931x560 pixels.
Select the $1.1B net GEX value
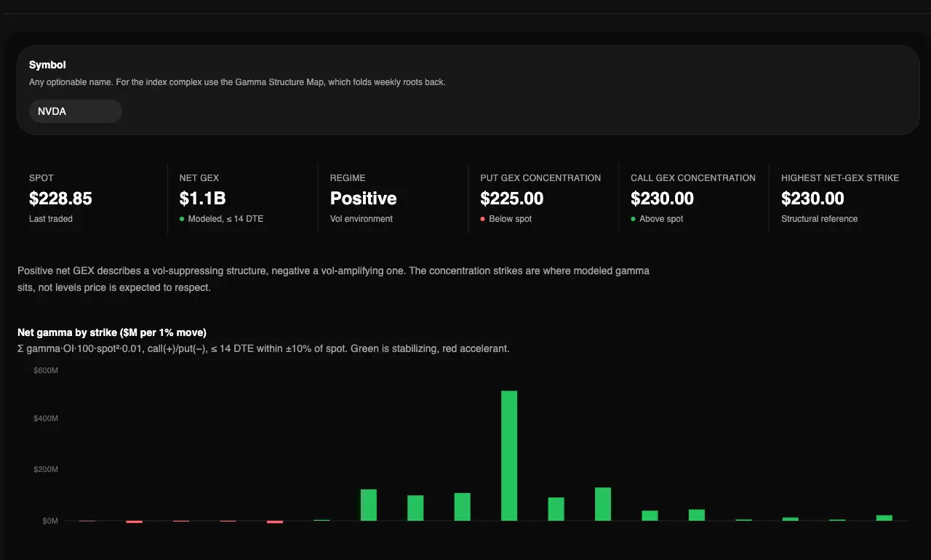[x=204, y=199]
